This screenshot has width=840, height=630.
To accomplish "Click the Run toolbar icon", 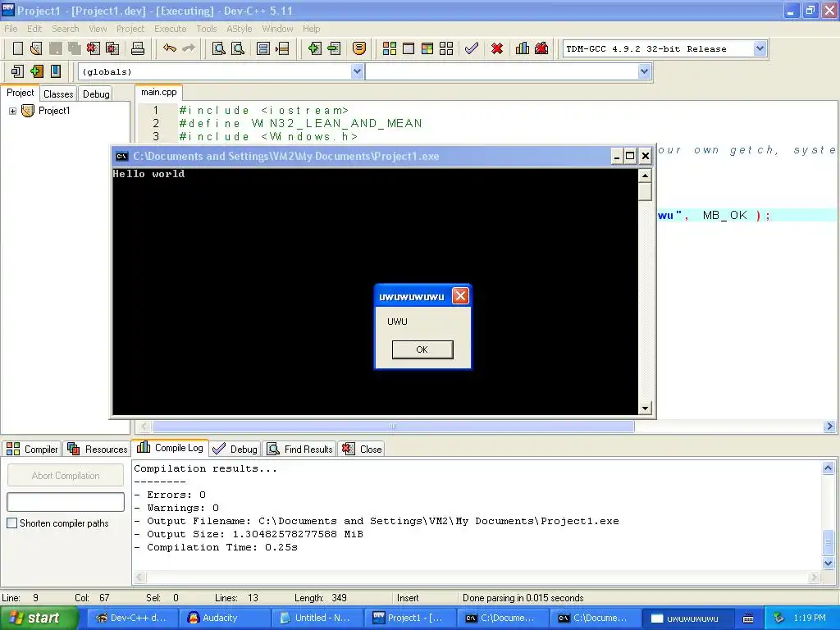I will pos(409,48).
